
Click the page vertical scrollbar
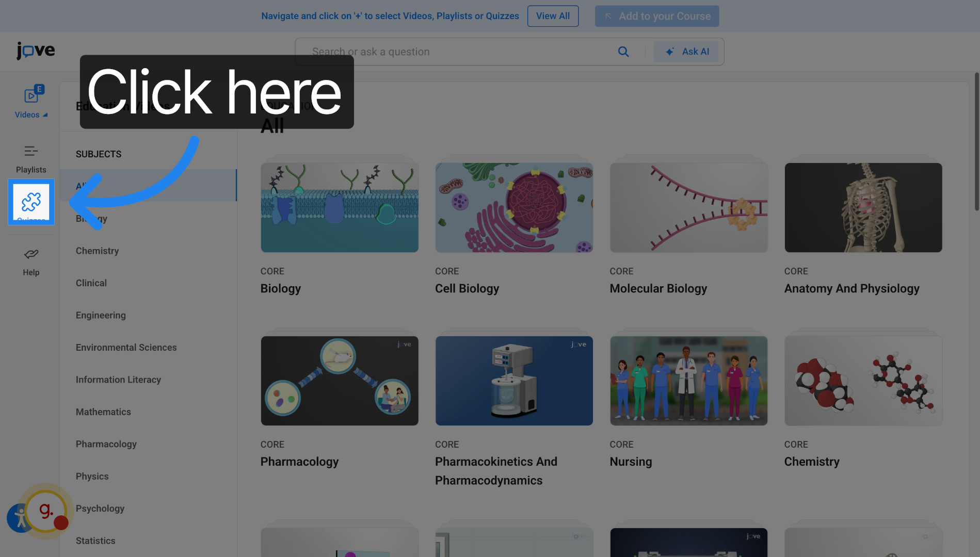coord(976,141)
